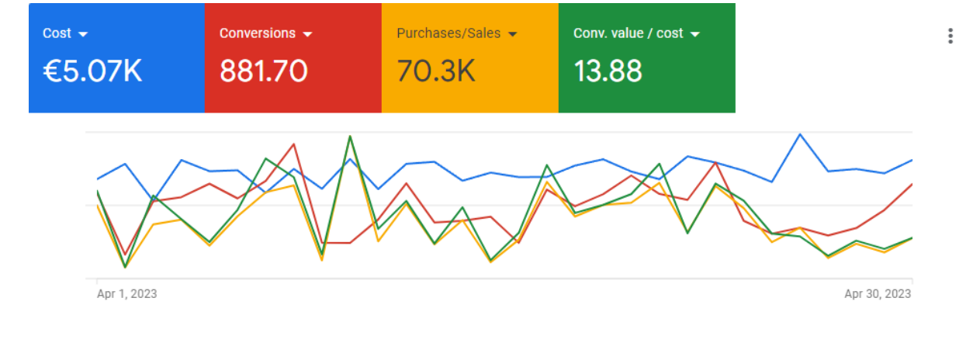This screenshot has height=343, width=980.
Task: Expand the Conversions metric dropdown arrow
Action: coord(307,34)
